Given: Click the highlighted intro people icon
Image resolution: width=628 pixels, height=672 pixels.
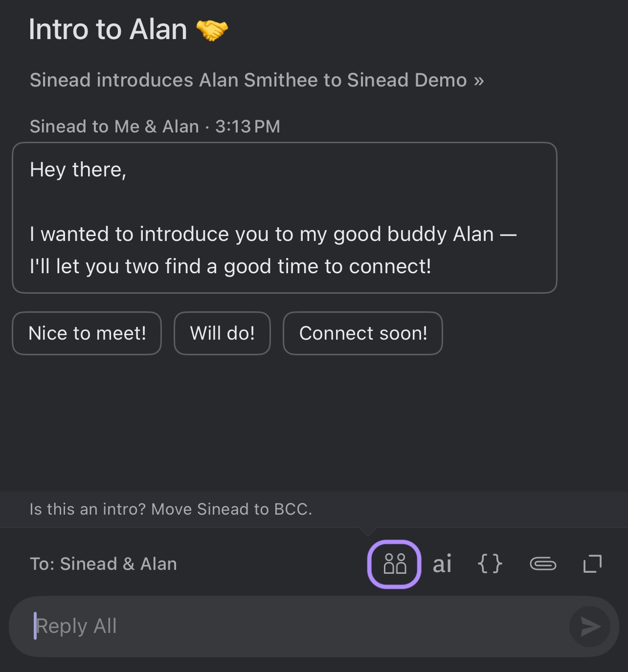Looking at the screenshot, I should pyautogui.click(x=394, y=564).
